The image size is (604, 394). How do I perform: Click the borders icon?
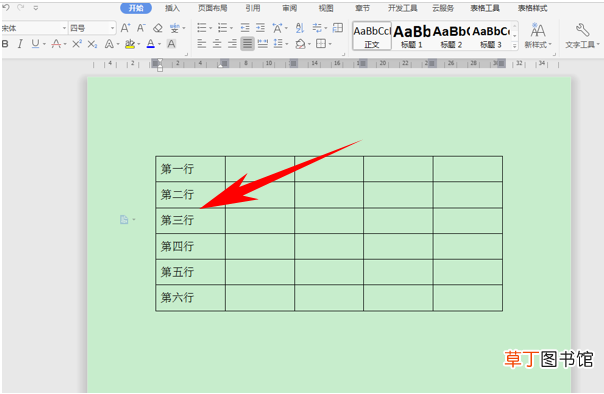320,44
